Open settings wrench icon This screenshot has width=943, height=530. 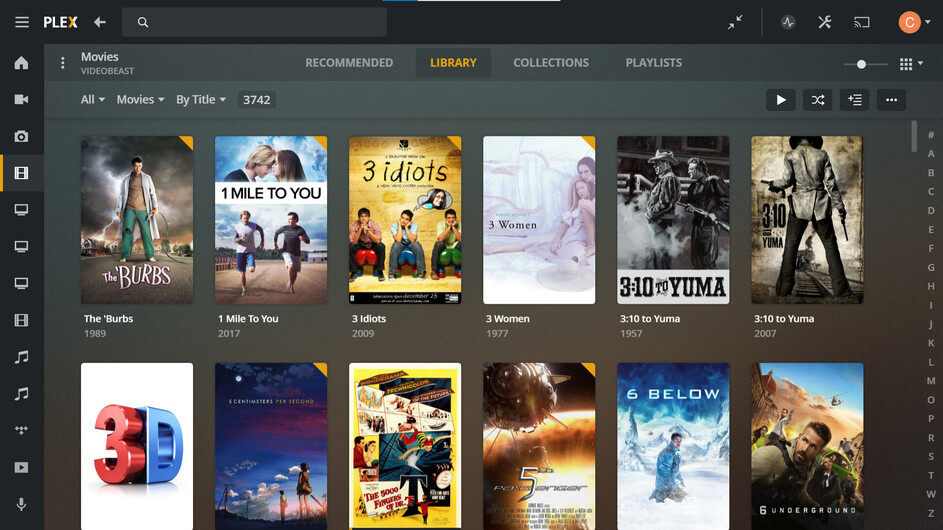pyautogui.click(x=825, y=22)
